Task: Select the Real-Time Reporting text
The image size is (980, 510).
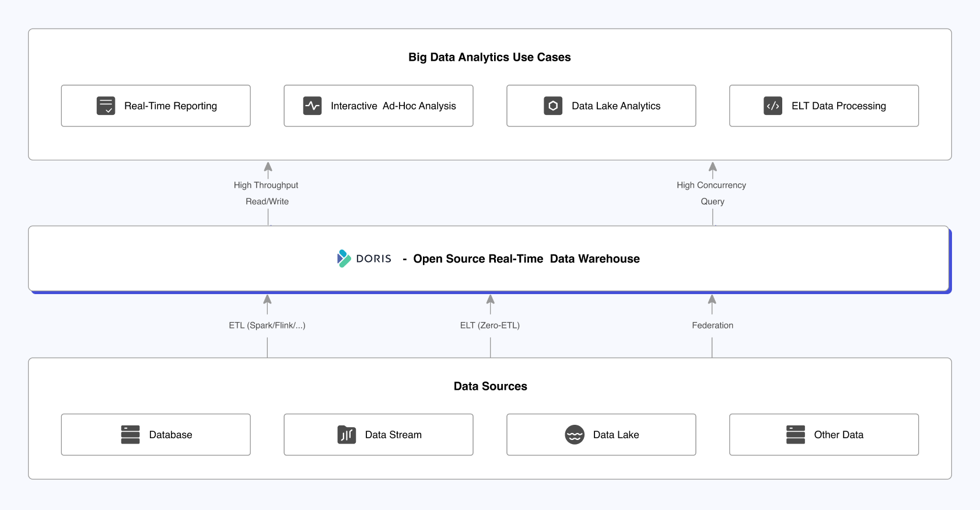Action: [170, 106]
